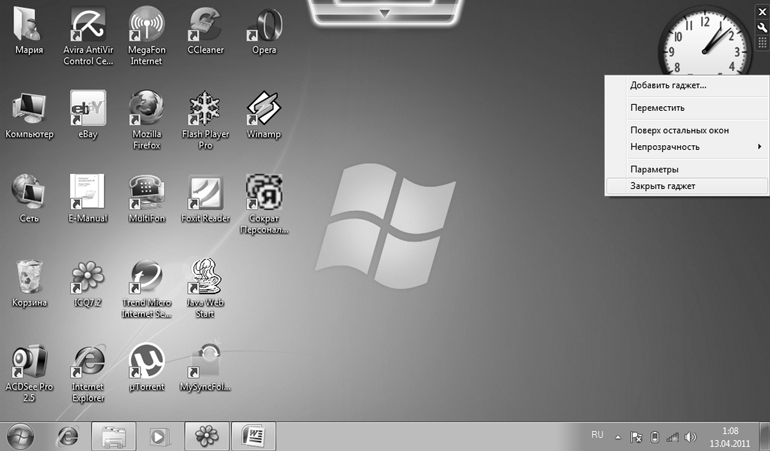Screen dimensions: 770x451
Task: Launch Avira AntiVir Control Center shortcut
Action: point(88,35)
